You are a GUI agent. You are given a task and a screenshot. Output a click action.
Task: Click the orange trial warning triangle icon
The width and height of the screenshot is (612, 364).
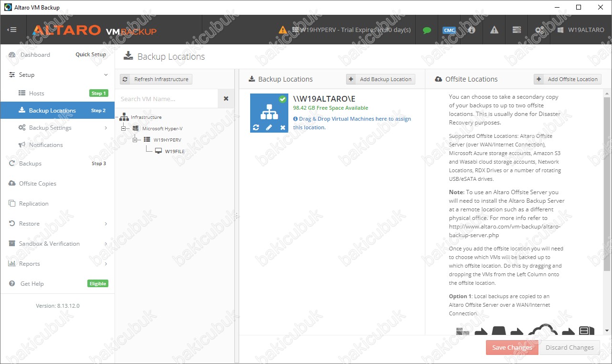click(283, 30)
